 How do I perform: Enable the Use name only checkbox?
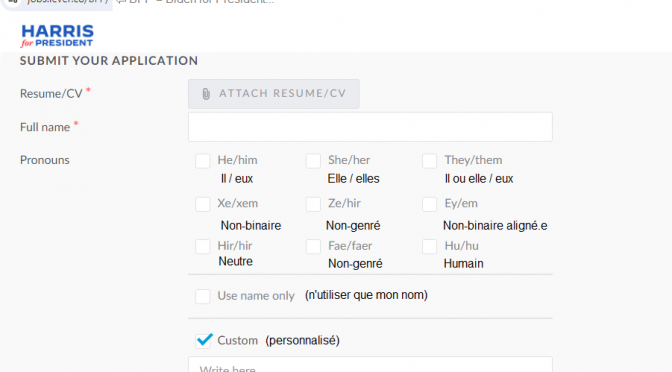point(203,296)
